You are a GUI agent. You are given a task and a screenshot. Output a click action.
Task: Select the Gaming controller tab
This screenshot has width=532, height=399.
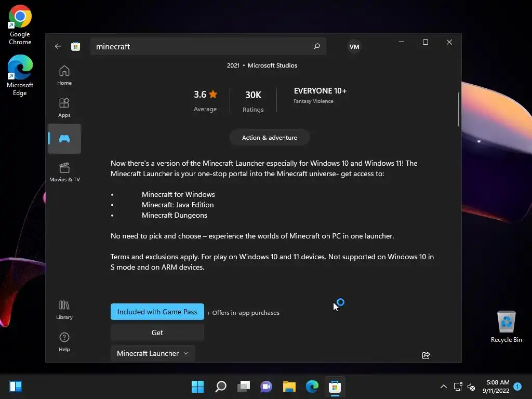click(x=64, y=138)
